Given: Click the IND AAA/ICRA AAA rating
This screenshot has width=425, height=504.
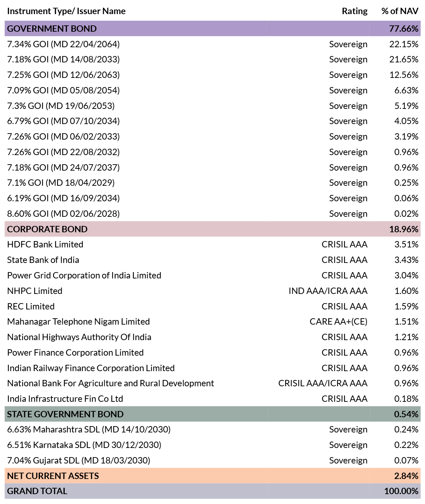Looking at the screenshot, I should [328, 291].
